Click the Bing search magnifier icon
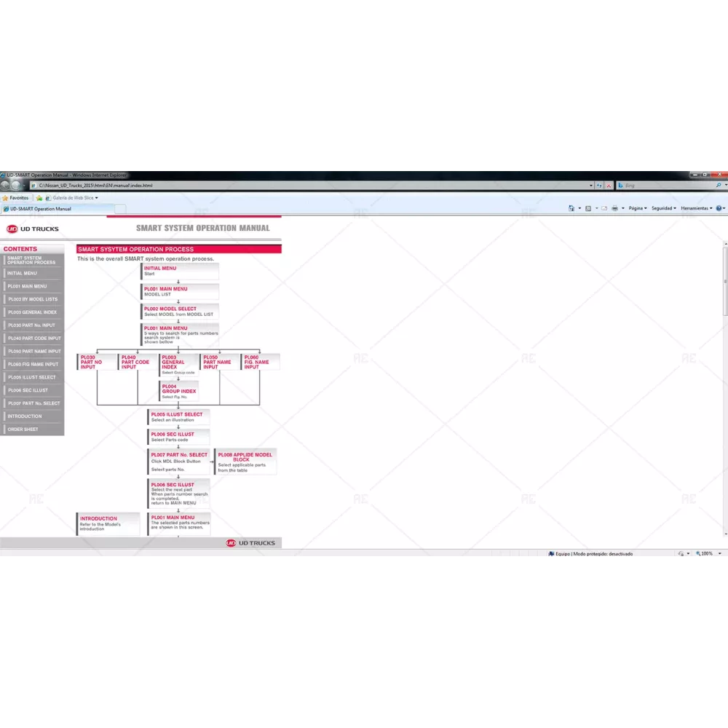 [718, 186]
